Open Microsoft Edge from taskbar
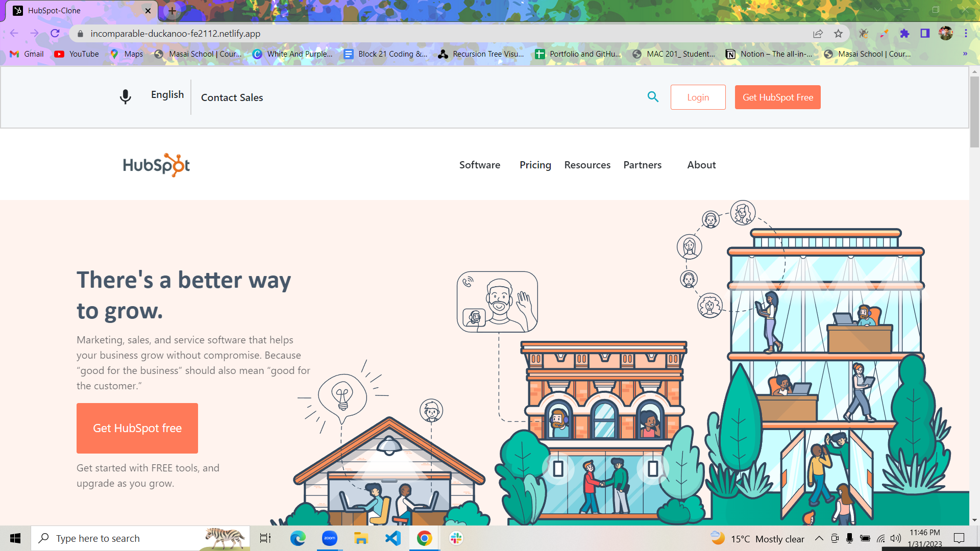 pos(298,538)
